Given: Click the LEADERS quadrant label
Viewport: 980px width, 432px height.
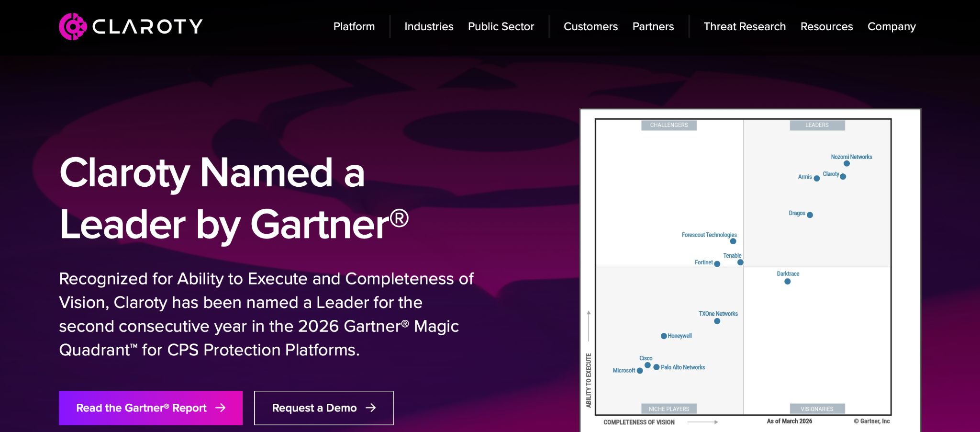Looking at the screenshot, I should point(817,125).
